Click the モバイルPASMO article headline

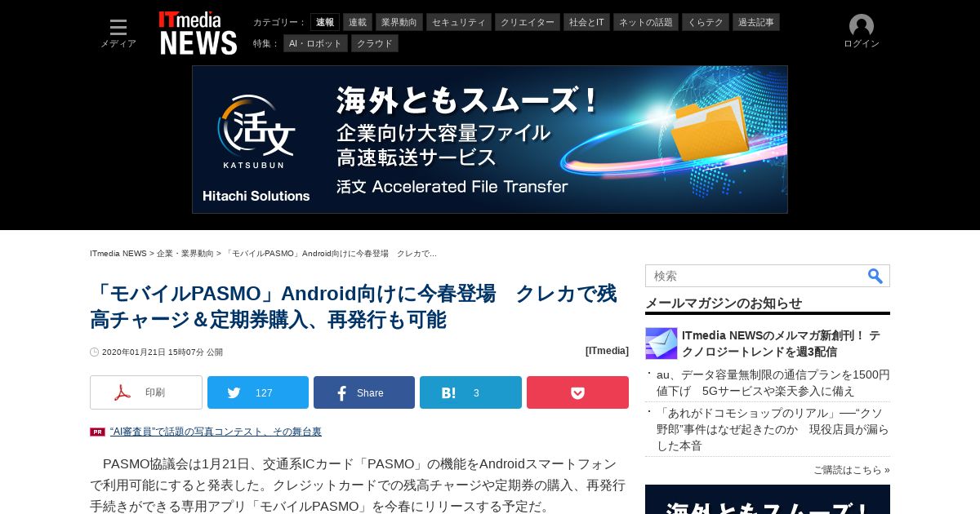pos(354,307)
